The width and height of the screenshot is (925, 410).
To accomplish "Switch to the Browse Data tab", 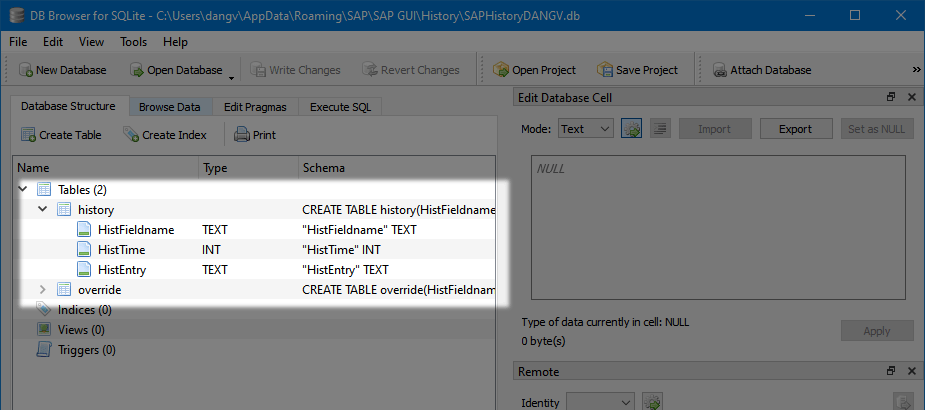I will click(169, 107).
